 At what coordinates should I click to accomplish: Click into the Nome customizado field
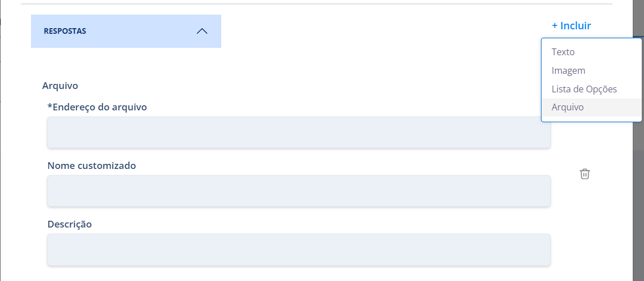pos(298,191)
